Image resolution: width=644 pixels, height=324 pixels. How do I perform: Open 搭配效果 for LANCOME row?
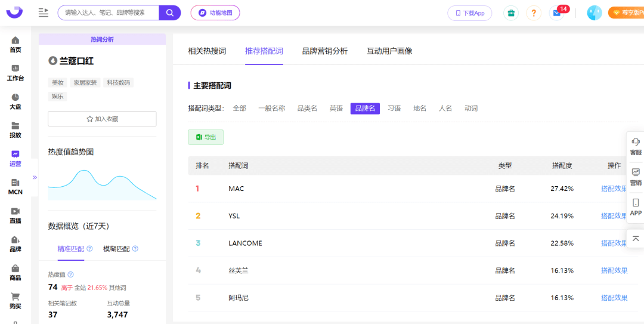[614, 243]
